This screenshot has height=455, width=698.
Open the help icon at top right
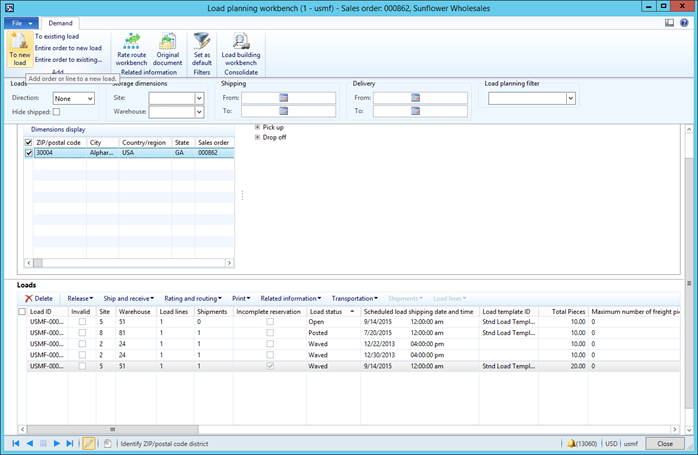click(685, 22)
